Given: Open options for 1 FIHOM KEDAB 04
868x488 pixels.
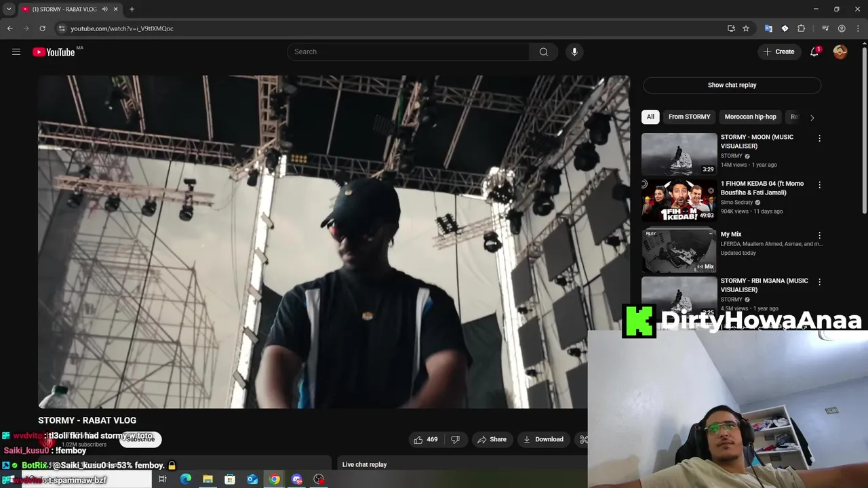Looking at the screenshot, I should coord(819,185).
